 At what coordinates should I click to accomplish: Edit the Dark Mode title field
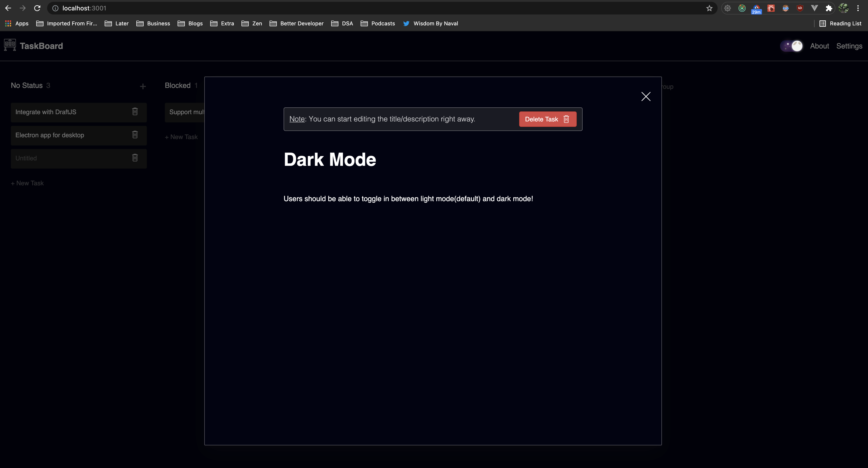[x=330, y=159]
